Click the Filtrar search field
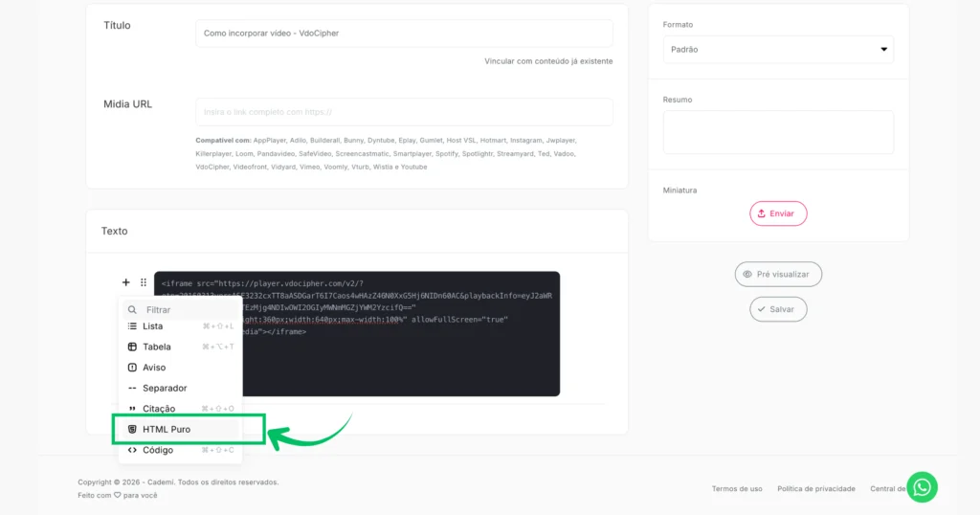980x515 pixels. pos(181,309)
